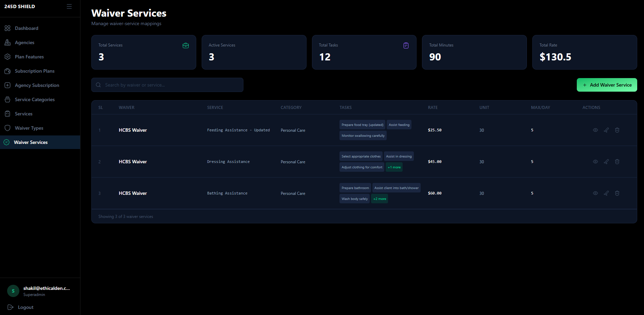Screen dimensions: 644x315
Task: Click the search by waiver or service field
Action: tap(167, 85)
